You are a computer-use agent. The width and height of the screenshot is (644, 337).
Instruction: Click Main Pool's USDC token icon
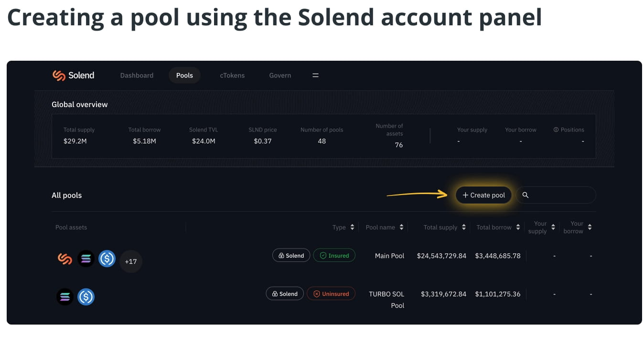click(107, 259)
